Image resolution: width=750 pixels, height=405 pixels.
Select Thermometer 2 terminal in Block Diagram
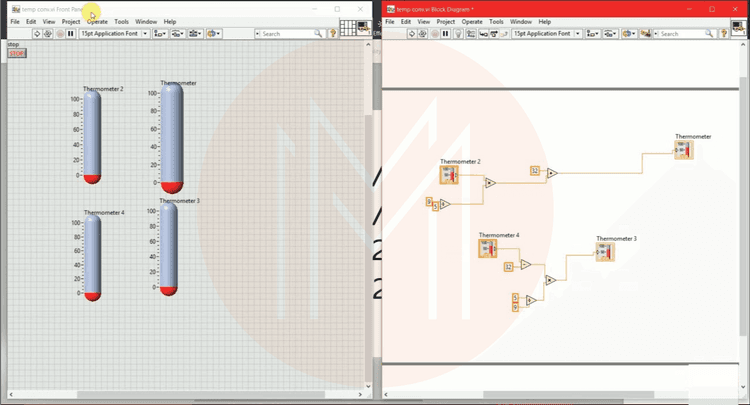click(x=449, y=175)
